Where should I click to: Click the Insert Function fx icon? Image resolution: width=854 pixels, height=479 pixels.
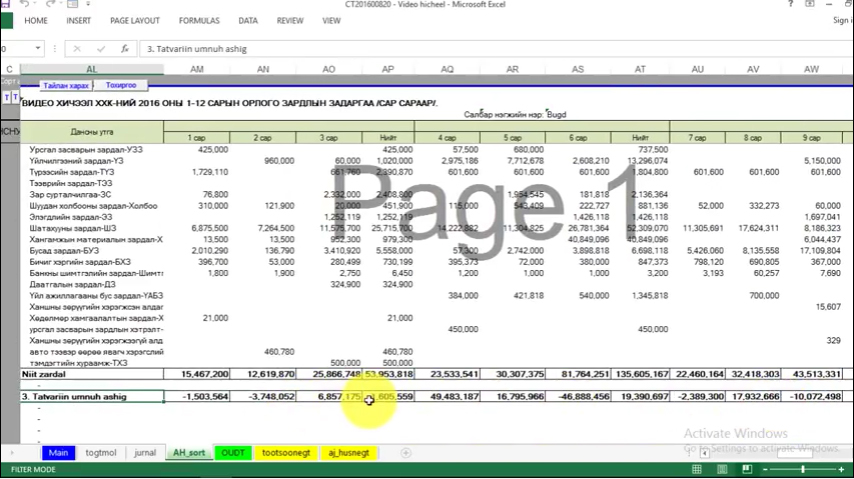click(x=124, y=48)
